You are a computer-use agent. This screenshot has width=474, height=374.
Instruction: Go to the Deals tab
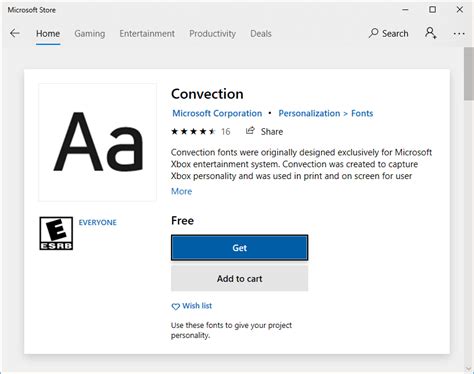pos(261,34)
